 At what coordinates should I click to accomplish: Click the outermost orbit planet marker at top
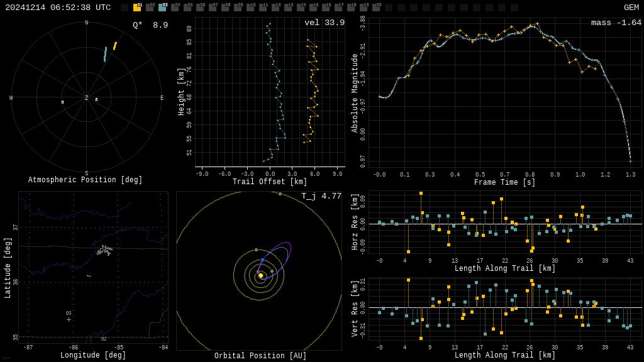pos(280,194)
